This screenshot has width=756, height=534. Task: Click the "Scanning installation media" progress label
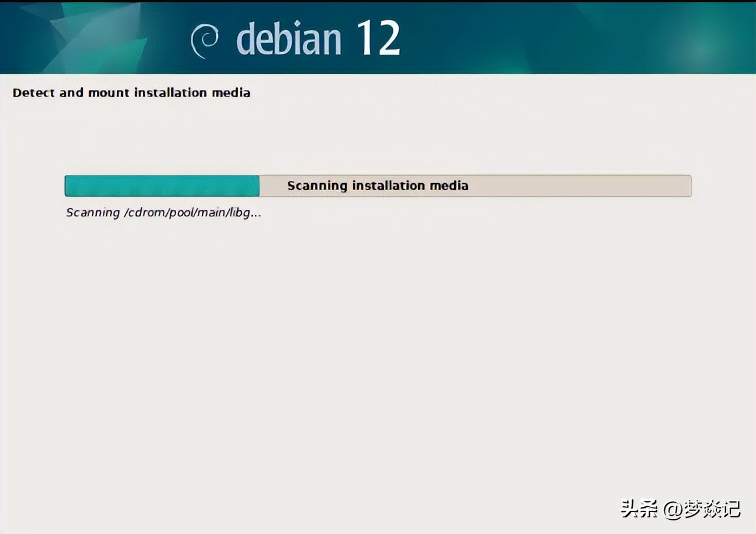[x=377, y=185]
